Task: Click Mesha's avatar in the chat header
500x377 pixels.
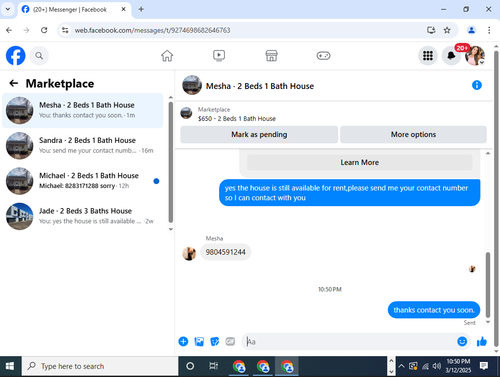Action: point(192,85)
